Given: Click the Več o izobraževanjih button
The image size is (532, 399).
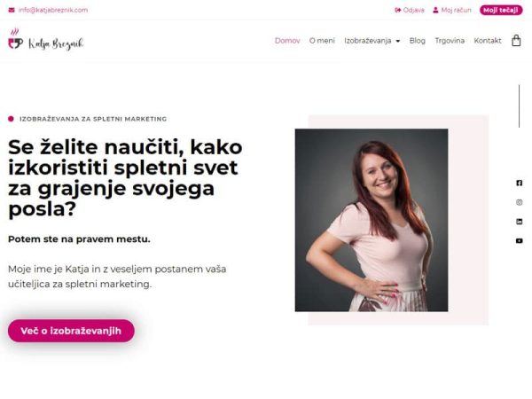Looking at the screenshot, I should click(71, 331).
